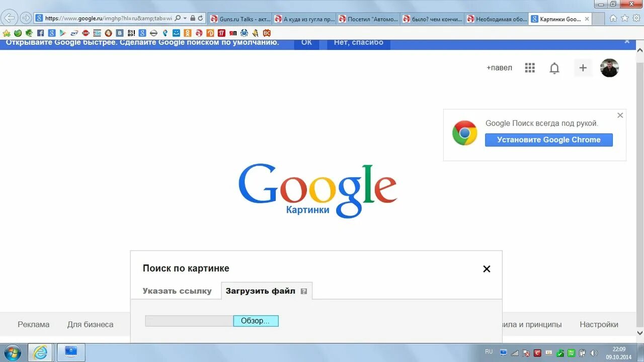Click the page scrollbar down arrow
Image resolution: width=644 pixels, height=362 pixels.
(x=640, y=333)
